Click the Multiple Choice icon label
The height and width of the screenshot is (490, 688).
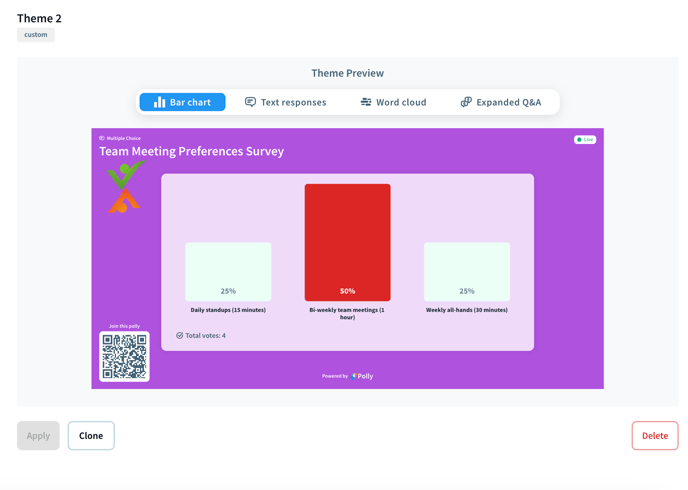120,138
